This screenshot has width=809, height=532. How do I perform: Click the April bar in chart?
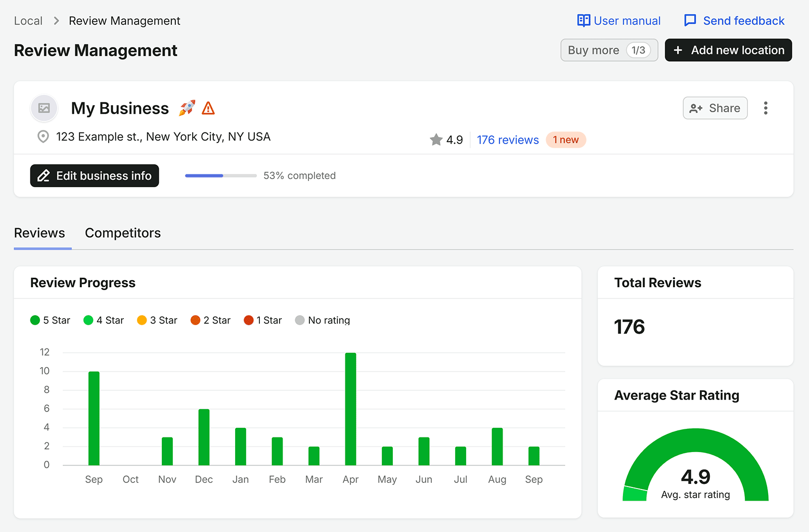350,409
